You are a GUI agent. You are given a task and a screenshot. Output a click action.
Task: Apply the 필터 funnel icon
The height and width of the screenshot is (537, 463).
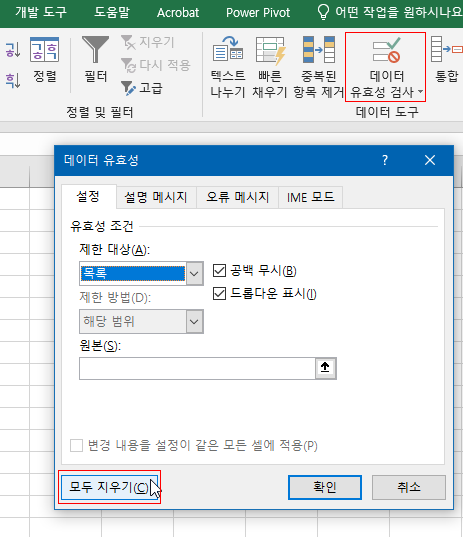(95, 59)
